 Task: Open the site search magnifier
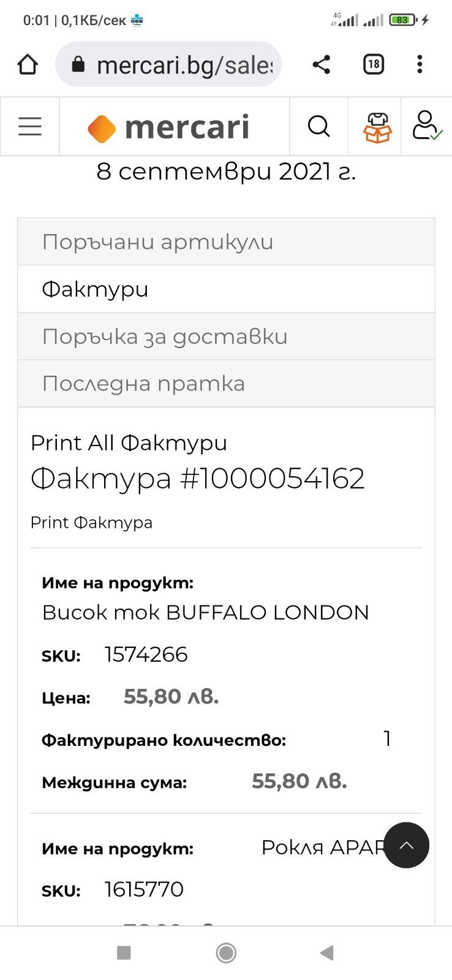tap(318, 127)
